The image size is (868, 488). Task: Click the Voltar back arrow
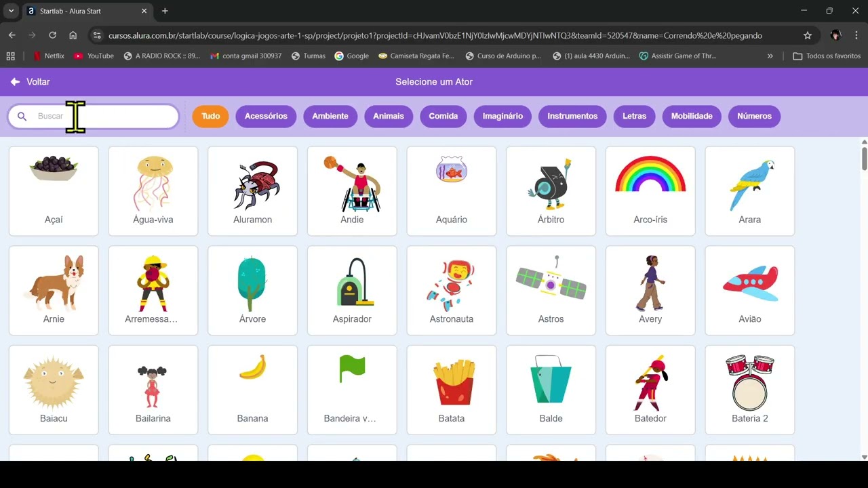coord(15,81)
